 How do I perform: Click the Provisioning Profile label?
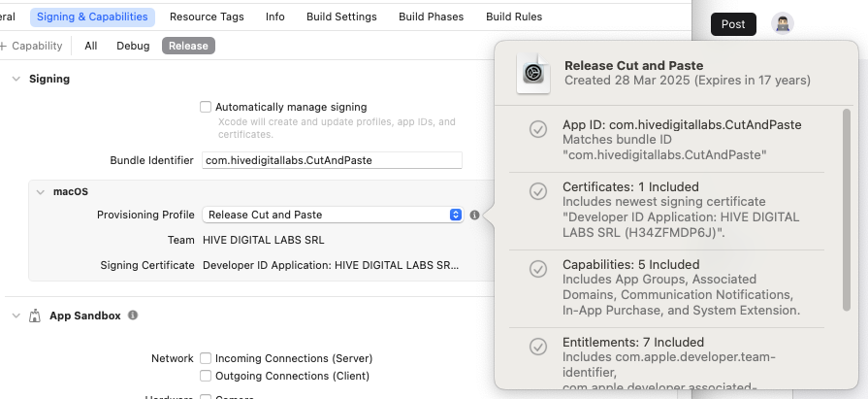coord(145,215)
